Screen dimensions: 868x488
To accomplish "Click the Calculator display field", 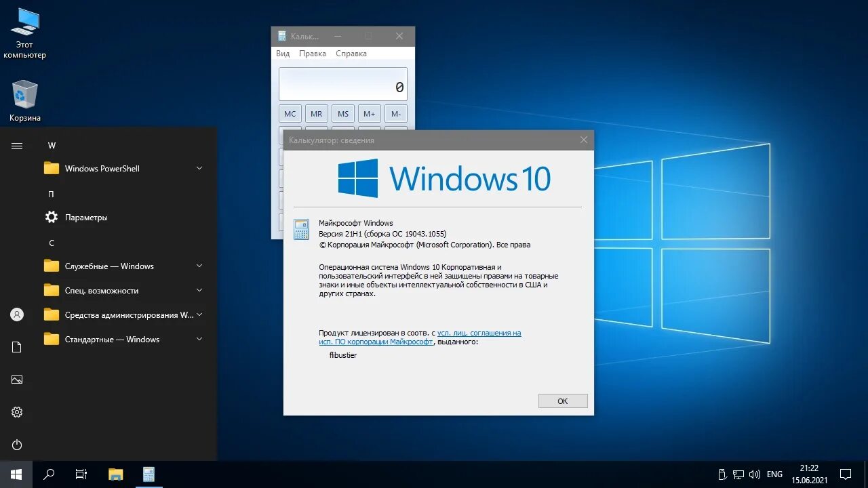I will click(x=343, y=84).
